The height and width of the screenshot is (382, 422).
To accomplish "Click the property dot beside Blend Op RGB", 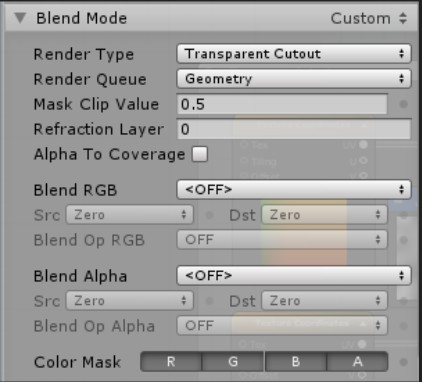I will 404,240.
